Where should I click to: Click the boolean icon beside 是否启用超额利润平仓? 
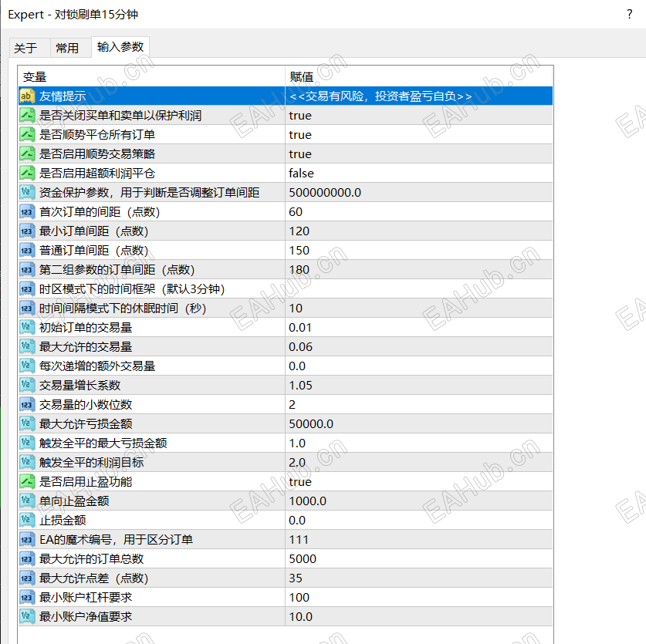(27, 173)
